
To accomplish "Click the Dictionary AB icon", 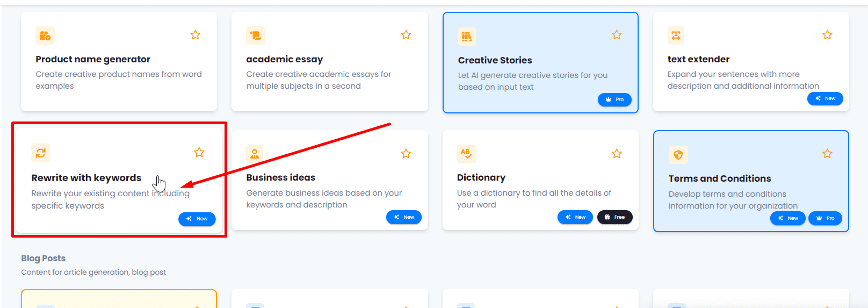I will coord(466,154).
